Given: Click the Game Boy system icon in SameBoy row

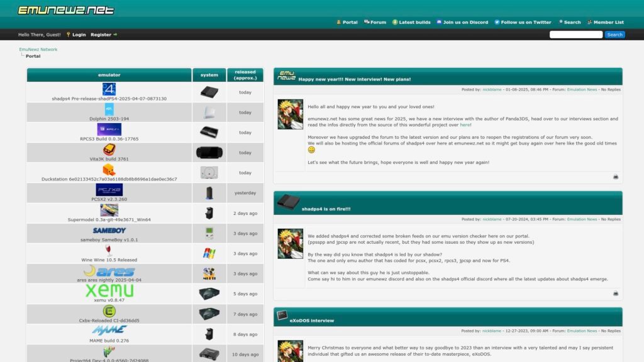Looking at the screenshot, I should pyautogui.click(x=209, y=233).
